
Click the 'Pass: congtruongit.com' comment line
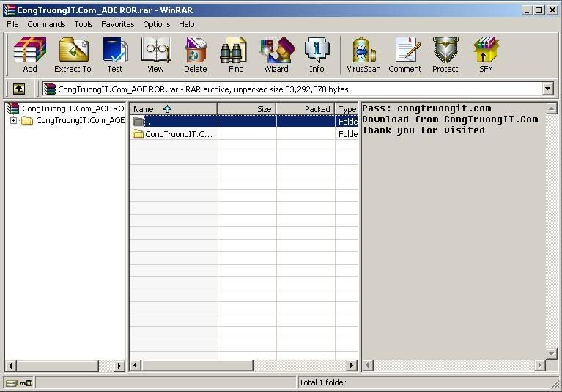(x=426, y=108)
